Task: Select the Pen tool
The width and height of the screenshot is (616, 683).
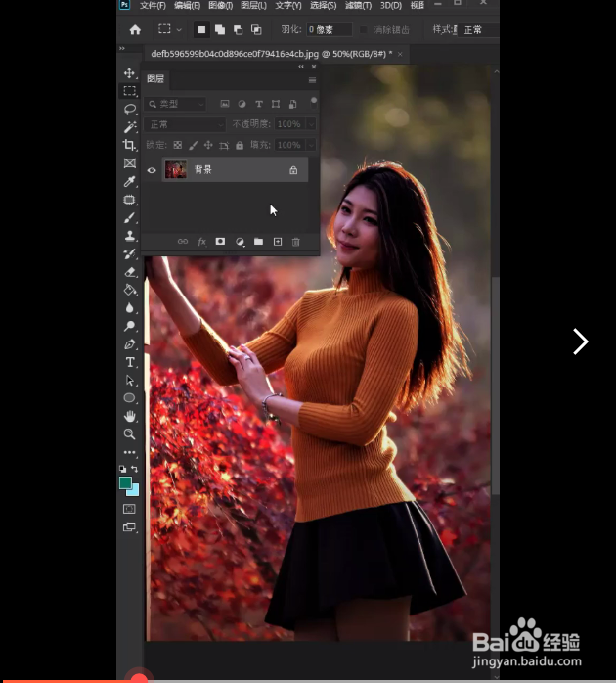Action: pos(129,344)
